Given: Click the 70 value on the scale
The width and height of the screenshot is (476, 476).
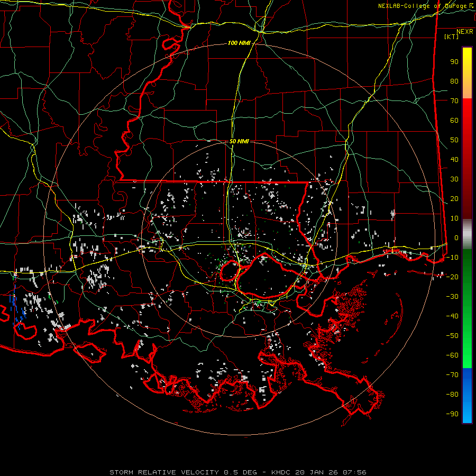Looking at the screenshot, I should click(454, 101).
